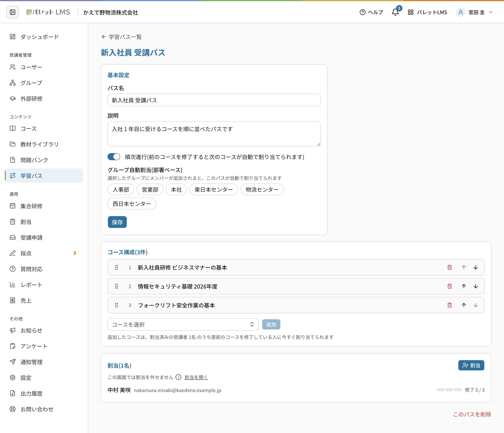Open ダッシュボード in the sidebar
Viewport: 504px width, 433px height.
[x=44, y=37]
